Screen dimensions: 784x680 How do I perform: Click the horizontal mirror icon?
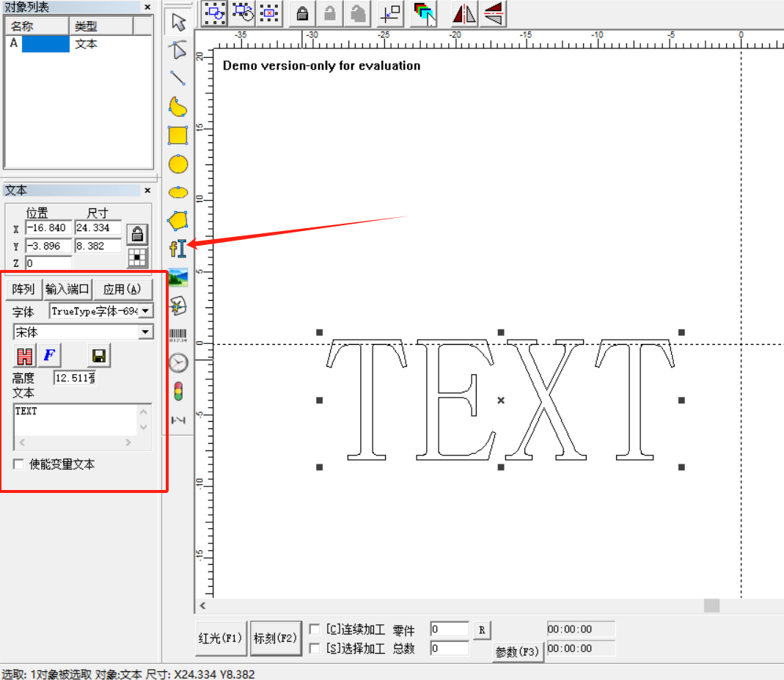(x=464, y=13)
